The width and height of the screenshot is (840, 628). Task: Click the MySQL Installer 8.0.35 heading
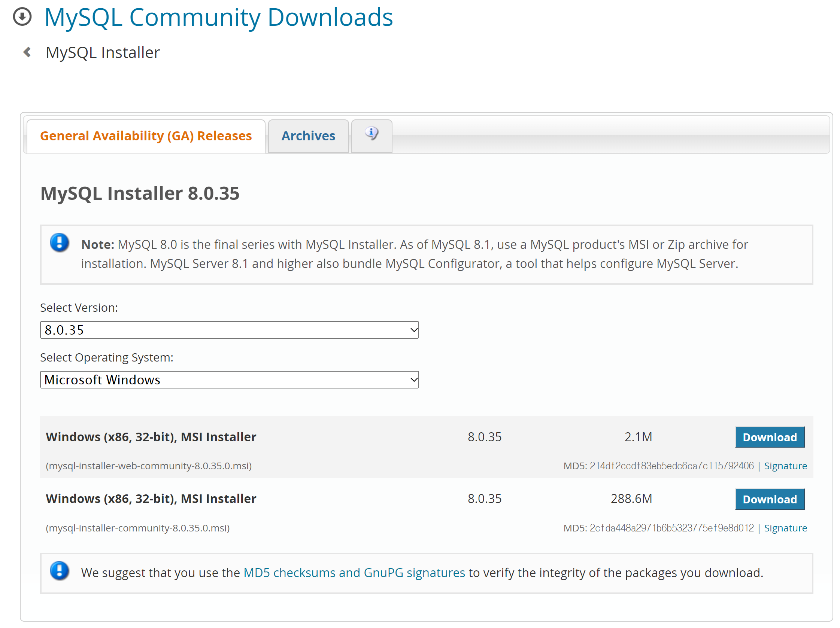[x=140, y=193]
